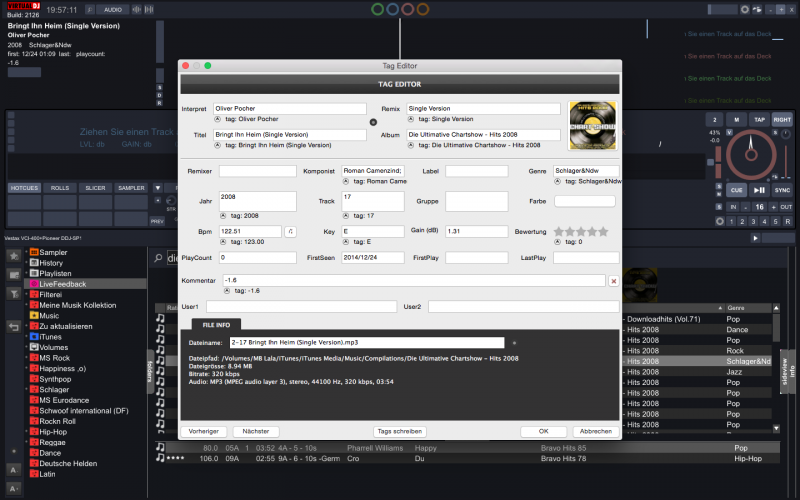
Task: Click the lower A font-size icon in sidebar
Action: (x=14, y=488)
